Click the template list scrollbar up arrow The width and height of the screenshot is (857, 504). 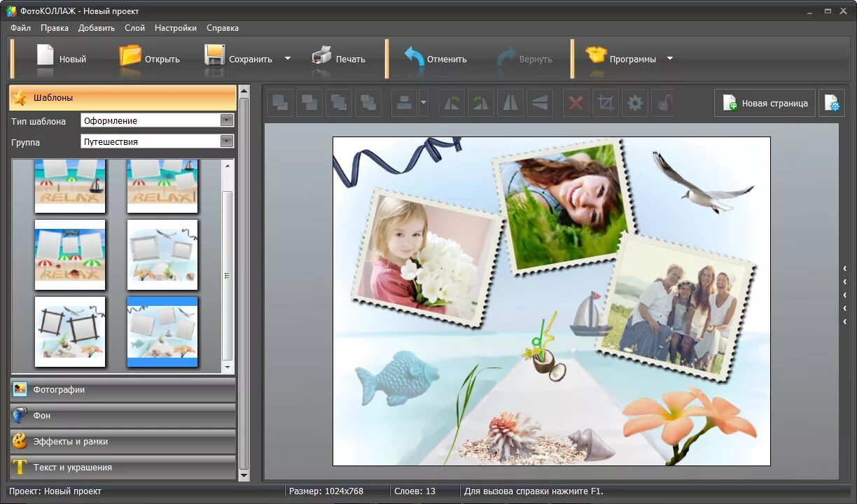228,166
